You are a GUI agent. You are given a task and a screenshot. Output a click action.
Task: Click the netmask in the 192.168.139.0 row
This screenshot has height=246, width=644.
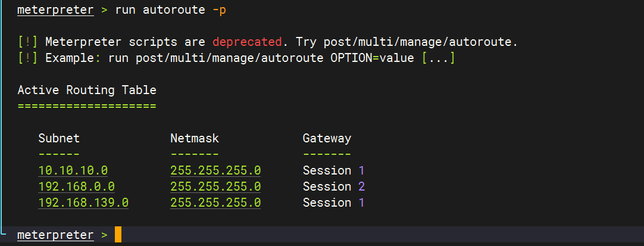coord(215,203)
